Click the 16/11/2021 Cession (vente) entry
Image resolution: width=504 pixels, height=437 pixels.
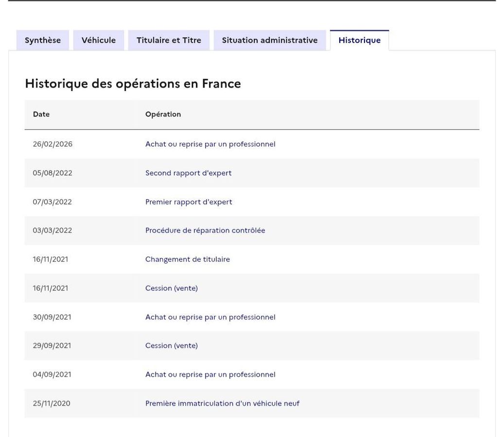172,288
